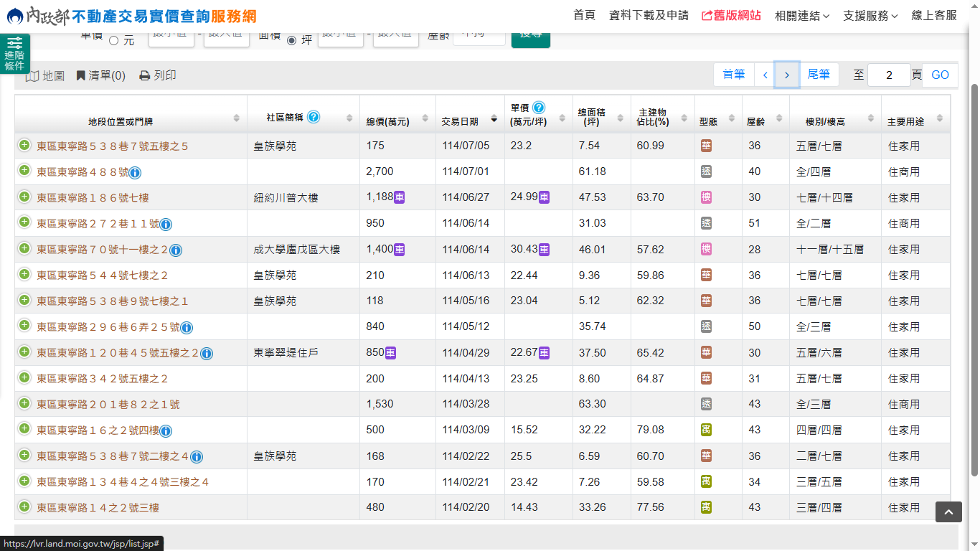Select the 坪 area unit radio button

291,41
